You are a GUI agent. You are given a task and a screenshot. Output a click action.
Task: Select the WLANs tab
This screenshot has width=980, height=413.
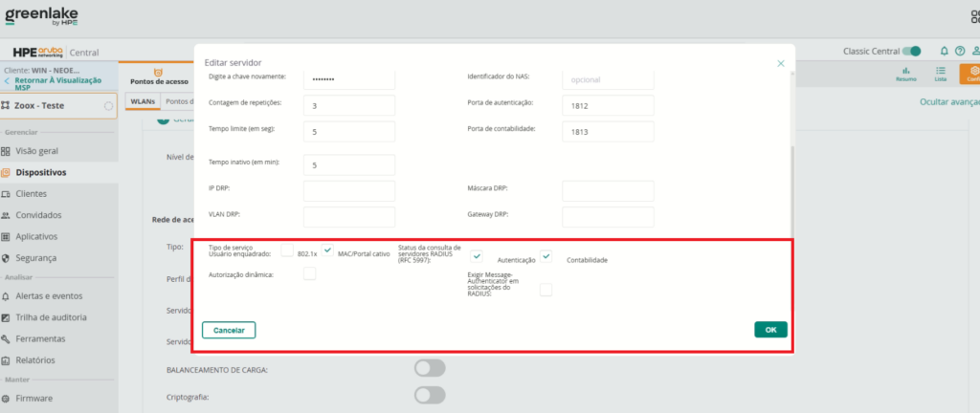[x=143, y=101]
